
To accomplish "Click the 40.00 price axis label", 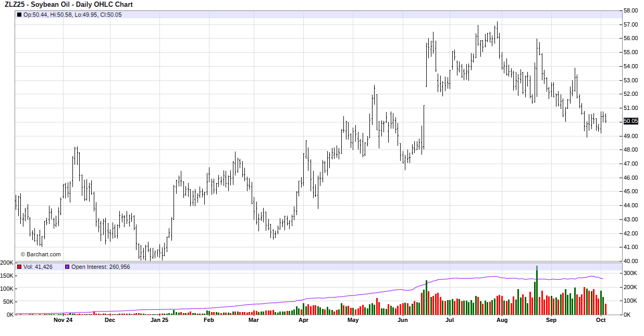I will pyautogui.click(x=631, y=261).
